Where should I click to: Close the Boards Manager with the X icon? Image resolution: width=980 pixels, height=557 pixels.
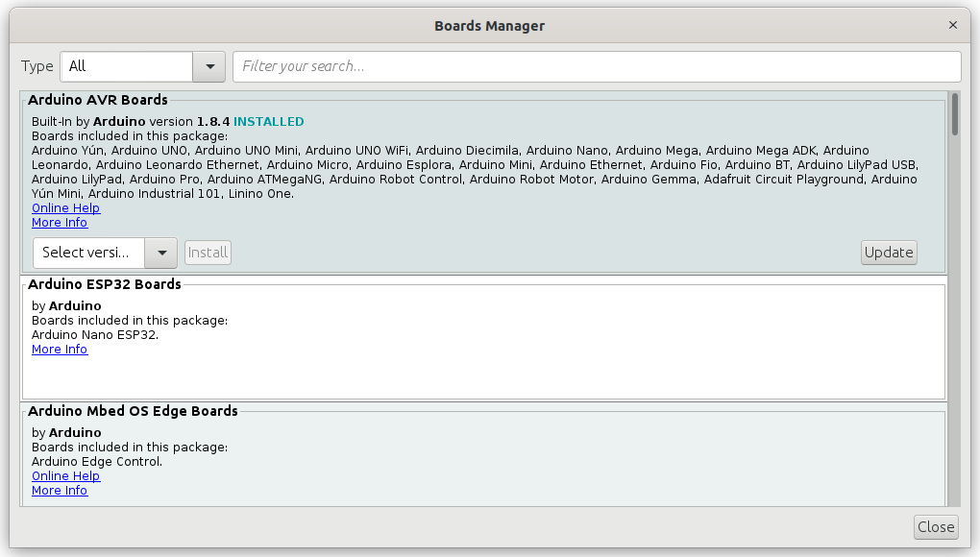coord(952,25)
